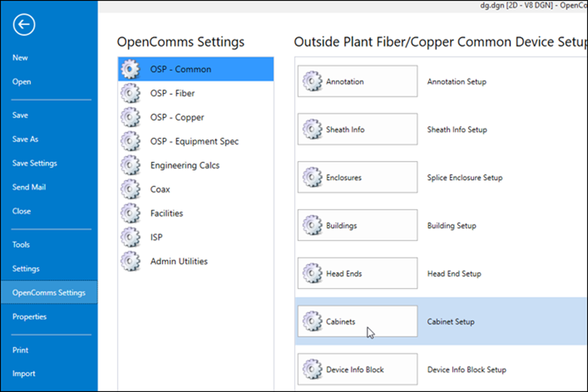Screen dimensions: 588x392
Task: Click the gear icon on Head Ends button
Action: tap(312, 273)
